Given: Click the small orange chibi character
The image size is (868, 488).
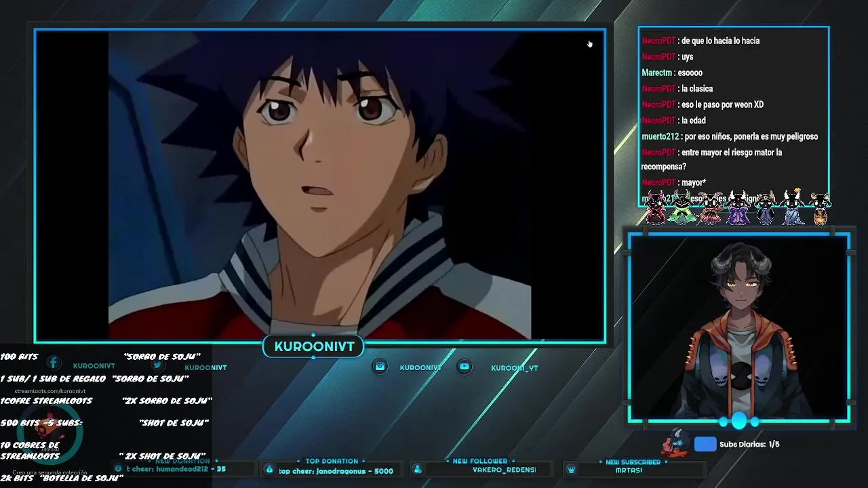Looking at the screenshot, I should (820, 209).
